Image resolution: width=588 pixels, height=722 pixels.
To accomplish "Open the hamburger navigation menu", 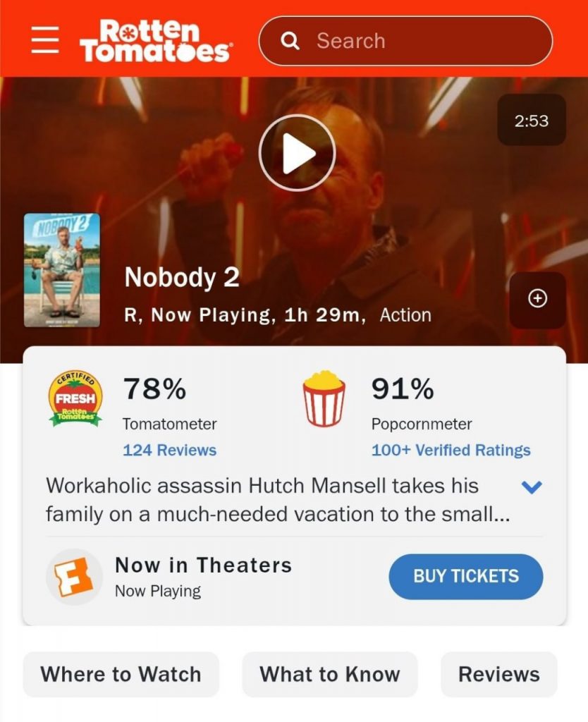I will coord(45,39).
